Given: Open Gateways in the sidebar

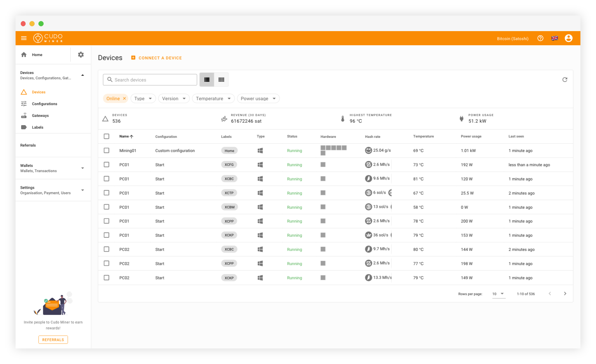Looking at the screenshot, I should click(40, 116).
